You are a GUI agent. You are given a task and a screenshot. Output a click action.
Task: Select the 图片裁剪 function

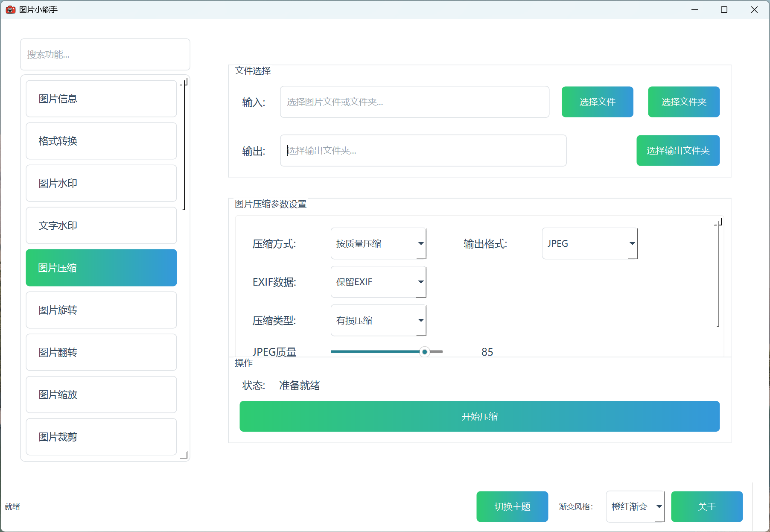pyautogui.click(x=101, y=436)
